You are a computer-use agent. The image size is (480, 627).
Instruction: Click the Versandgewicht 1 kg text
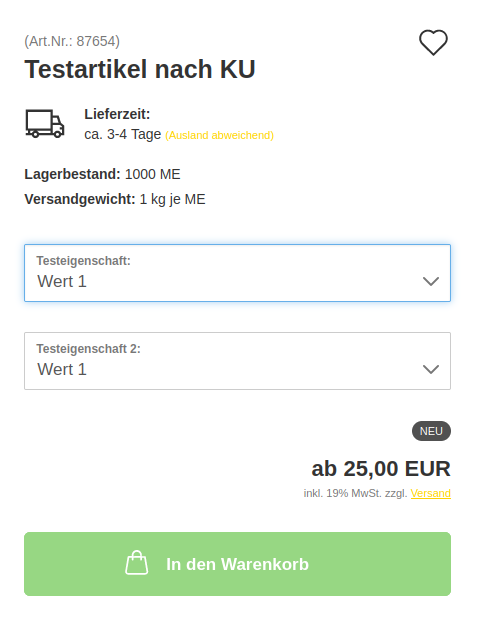115,199
